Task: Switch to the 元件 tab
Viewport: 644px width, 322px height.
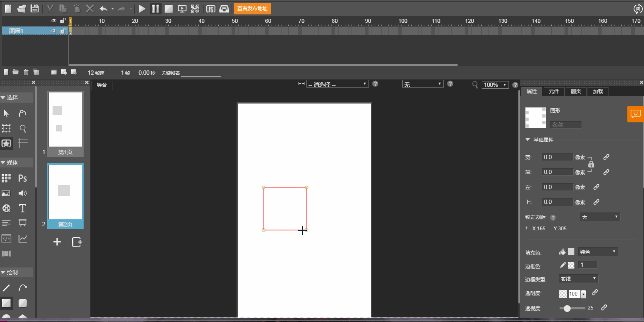Action: [554, 91]
